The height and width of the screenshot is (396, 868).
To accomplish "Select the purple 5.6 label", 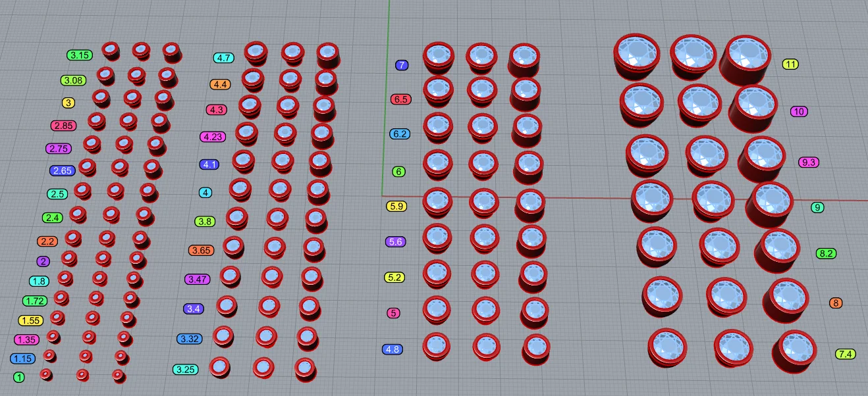I will [x=396, y=242].
